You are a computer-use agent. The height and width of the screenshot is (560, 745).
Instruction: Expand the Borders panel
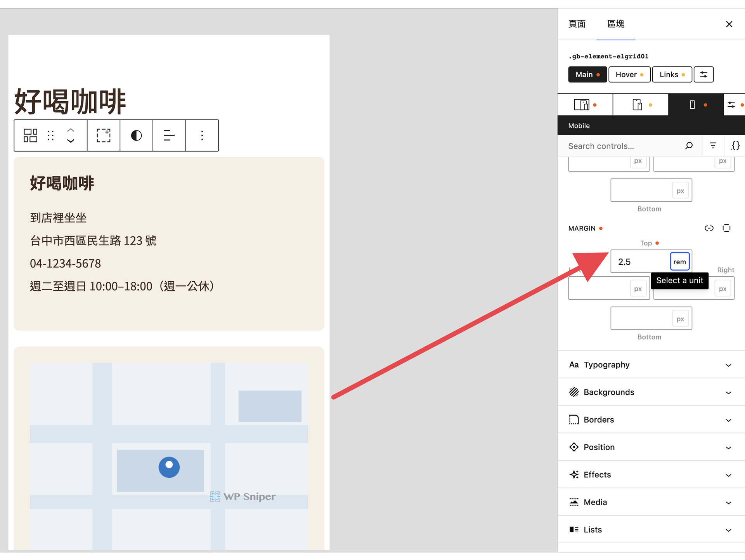pyautogui.click(x=651, y=420)
